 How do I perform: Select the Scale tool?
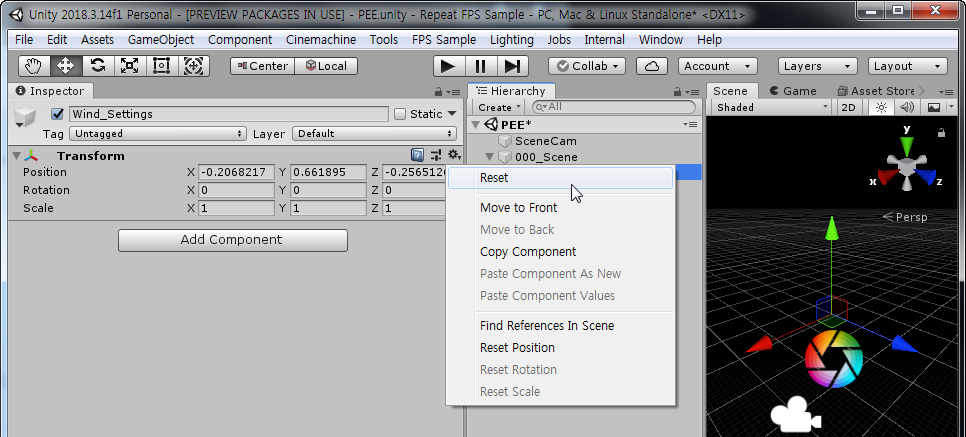tap(129, 66)
